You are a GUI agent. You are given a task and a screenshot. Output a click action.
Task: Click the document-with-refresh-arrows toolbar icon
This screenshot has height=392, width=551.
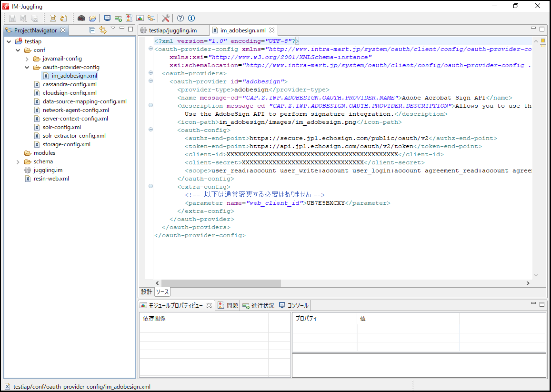coord(64,18)
